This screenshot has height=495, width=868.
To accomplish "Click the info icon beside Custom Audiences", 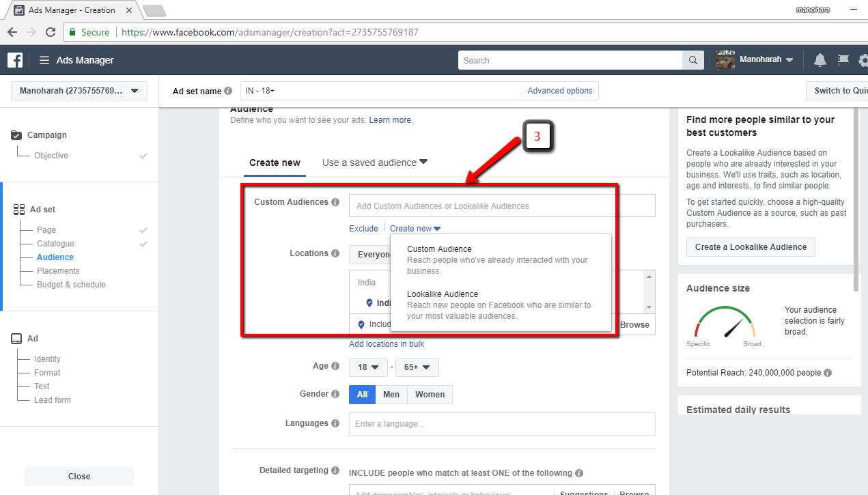I will coord(335,202).
